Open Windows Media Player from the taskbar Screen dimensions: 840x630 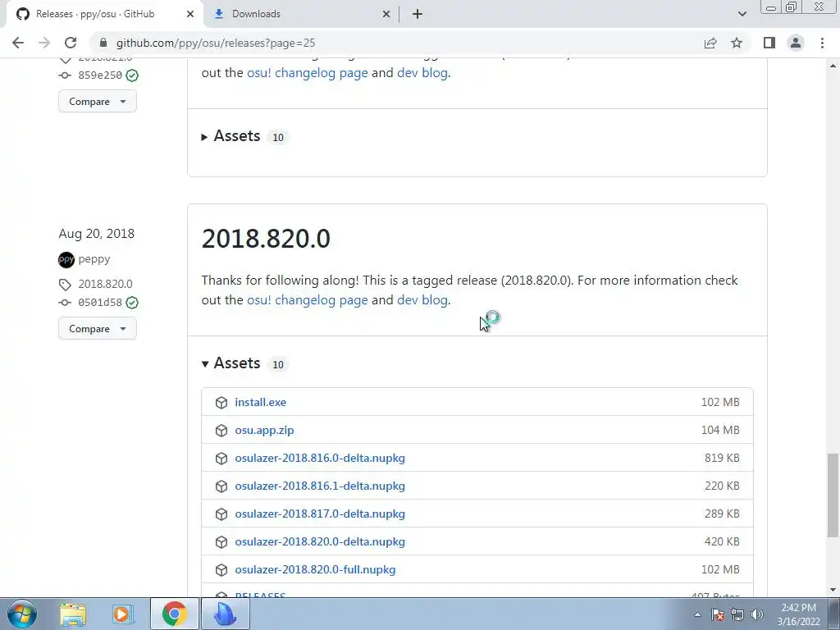(x=123, y=614)
